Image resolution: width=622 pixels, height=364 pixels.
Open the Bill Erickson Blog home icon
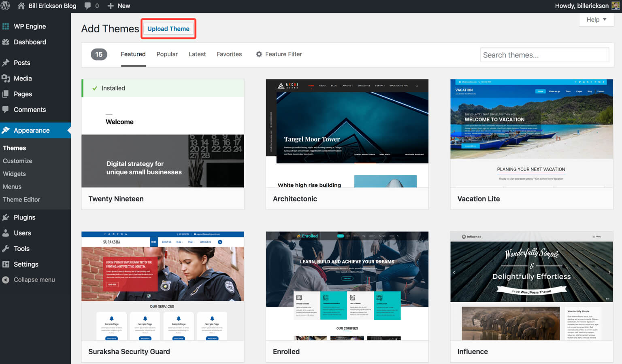(x=21, y=6)
